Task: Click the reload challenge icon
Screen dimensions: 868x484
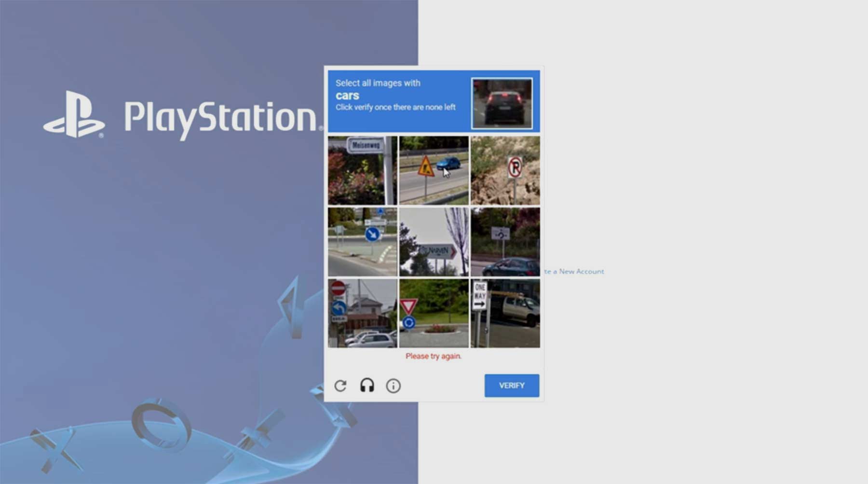Action: [x=340, y=386]
